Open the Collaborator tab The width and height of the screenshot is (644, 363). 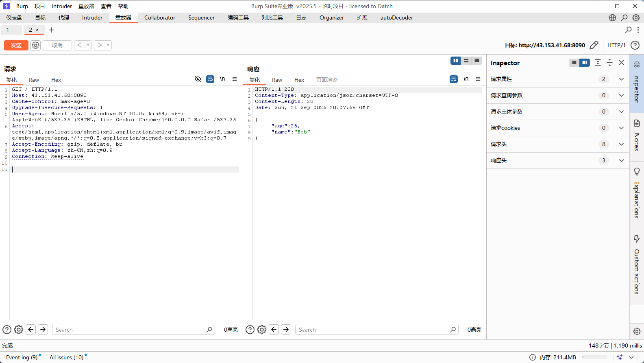[160, 17]
